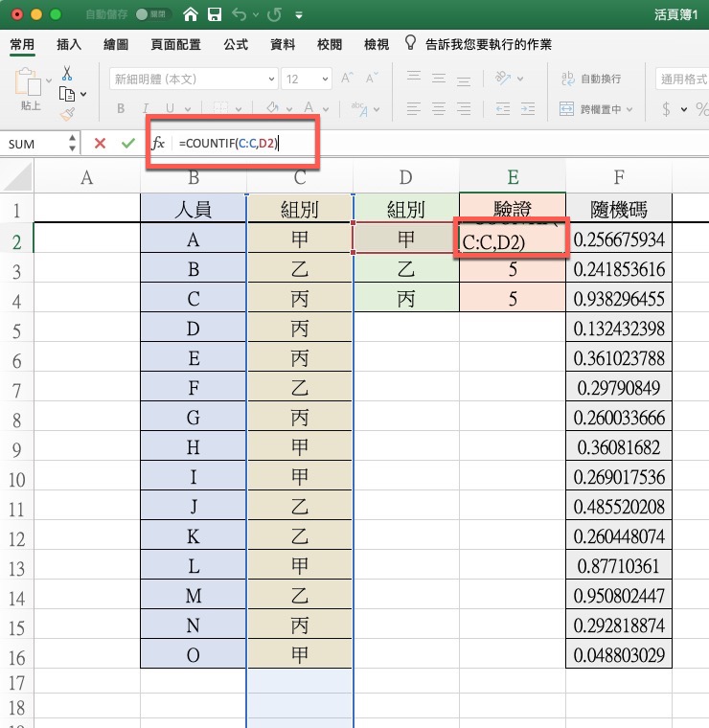Click cell D3 containing 乙
Screen dimensions: 709x728
[x=406, y=269]
